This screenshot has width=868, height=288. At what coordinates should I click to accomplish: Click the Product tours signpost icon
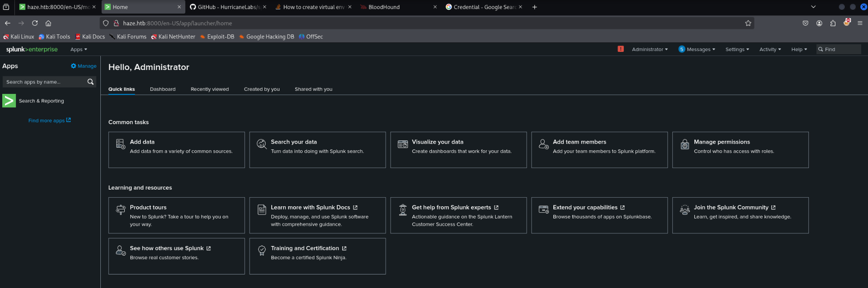click(121, 209)
